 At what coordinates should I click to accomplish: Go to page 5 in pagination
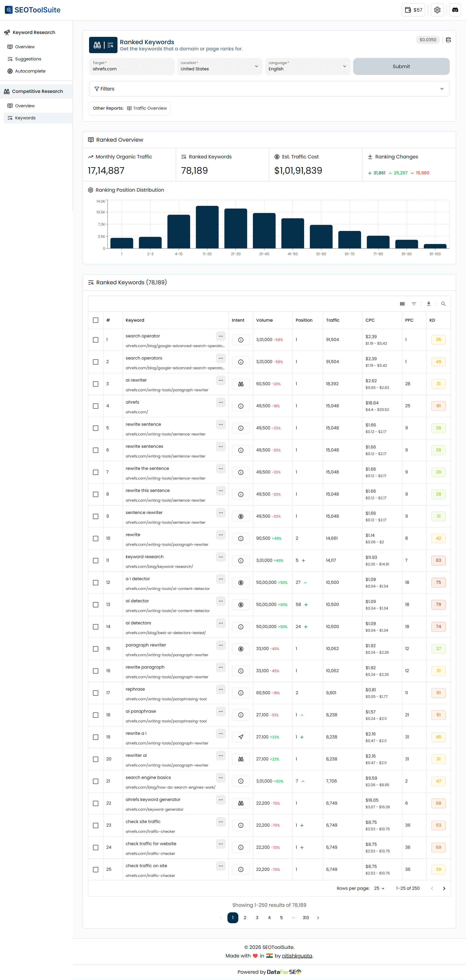(281, 918)
